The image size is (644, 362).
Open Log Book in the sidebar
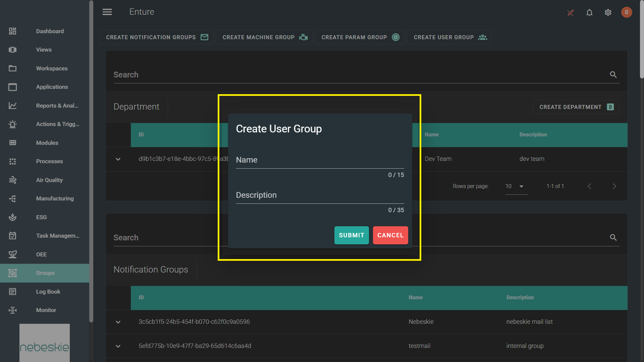48,292
